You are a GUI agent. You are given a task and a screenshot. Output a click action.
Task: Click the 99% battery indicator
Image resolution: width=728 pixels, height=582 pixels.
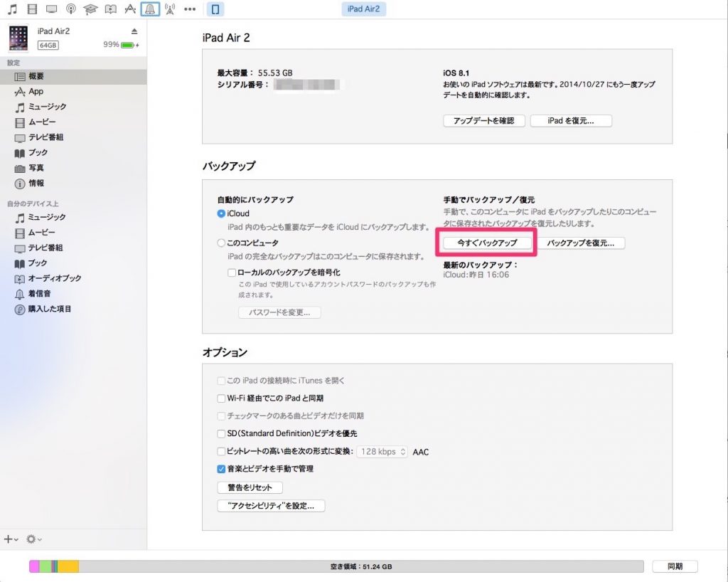[121, 45]
